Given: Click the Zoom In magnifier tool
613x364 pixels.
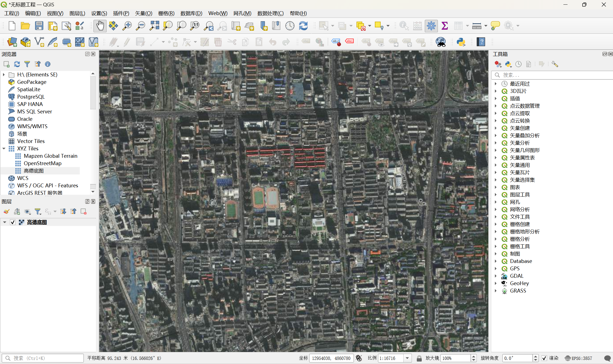Looking at the screenshot, I should [127, 26].
